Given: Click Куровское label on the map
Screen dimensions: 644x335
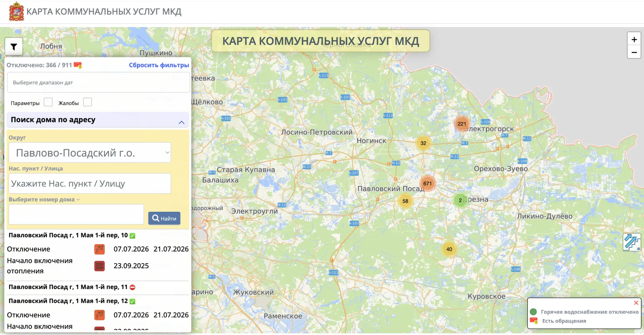Looking at the screenshot, I should [x=487, y=296].
